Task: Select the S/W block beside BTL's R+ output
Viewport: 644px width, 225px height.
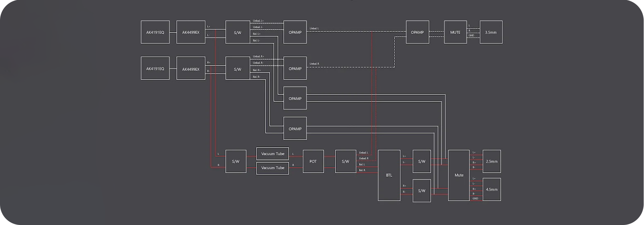Action: [422, 191]
